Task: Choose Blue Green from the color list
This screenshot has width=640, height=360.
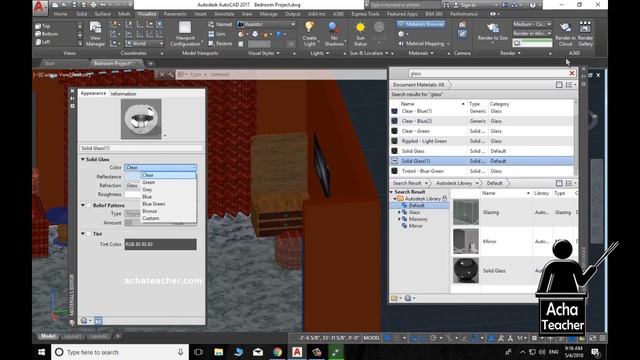Action: [x=153, y=204]
